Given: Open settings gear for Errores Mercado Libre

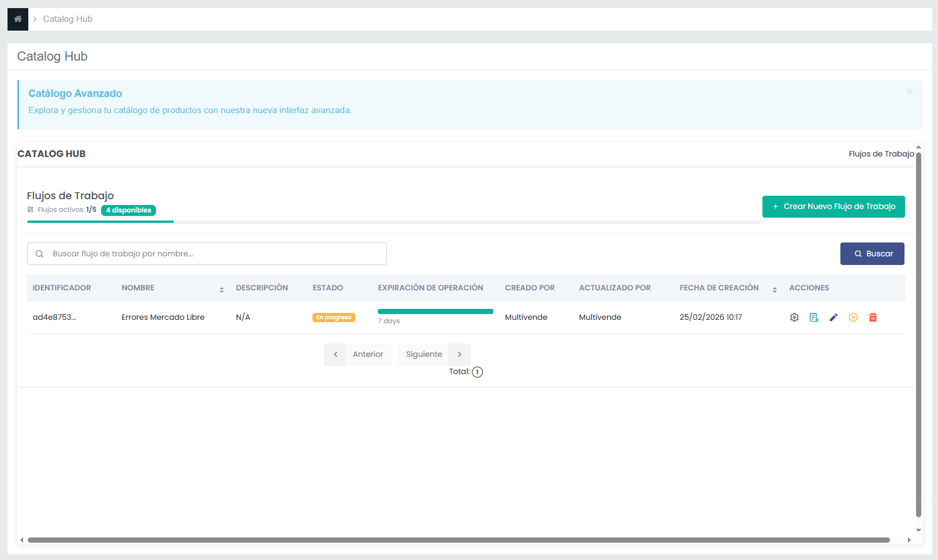Looking at the screenshot, I should pyautogui.click(x=794, y=318).
